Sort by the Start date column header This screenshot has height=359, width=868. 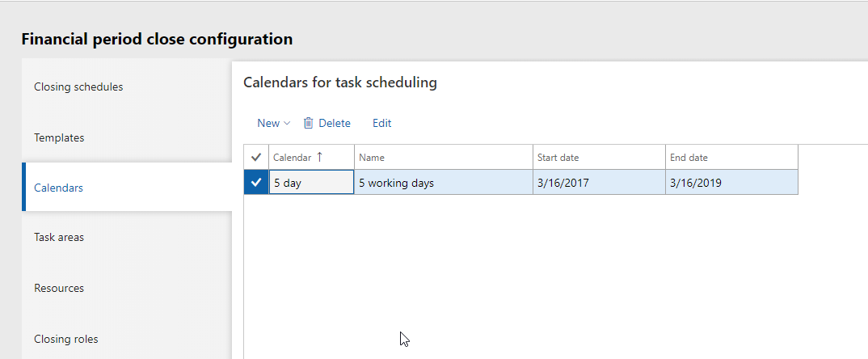pyautogui.click(x=558, y=158)
